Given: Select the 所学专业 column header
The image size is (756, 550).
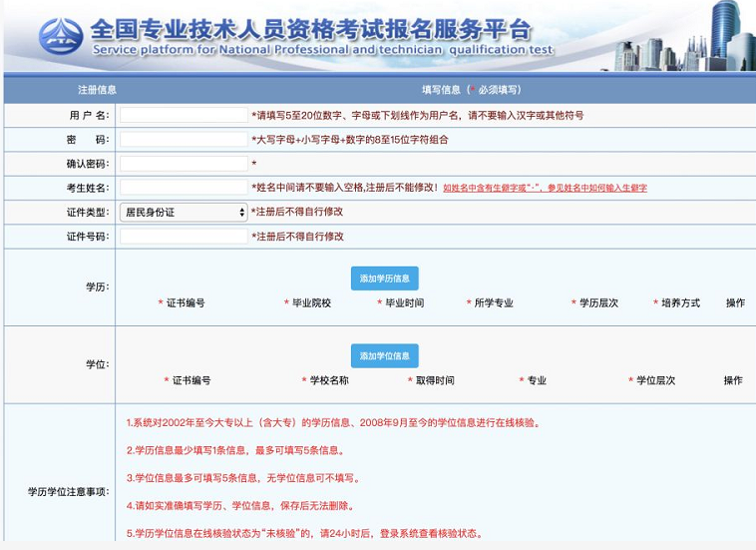Looking at the screenshot, I should [494, 302].
